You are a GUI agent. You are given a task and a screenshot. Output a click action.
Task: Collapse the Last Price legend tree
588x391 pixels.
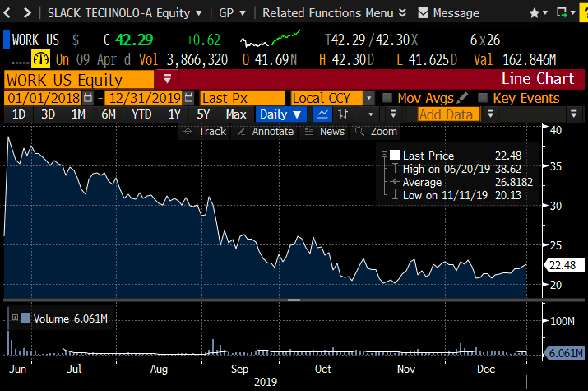384,155
